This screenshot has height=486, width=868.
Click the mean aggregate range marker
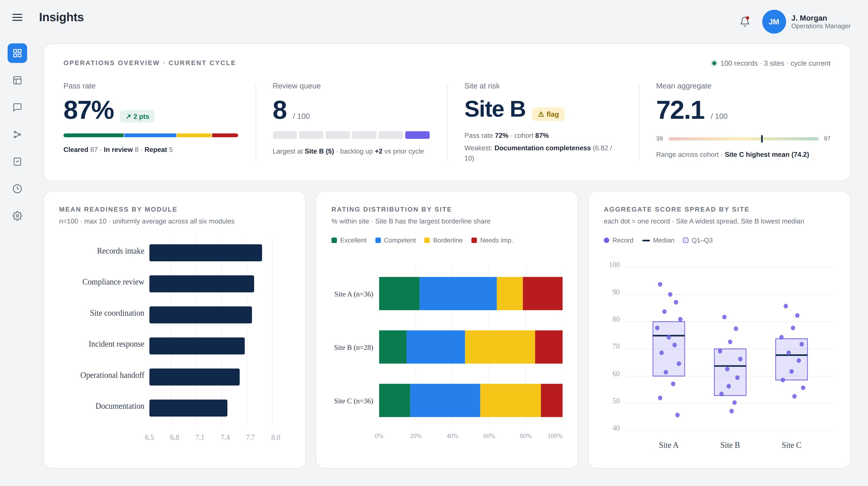[762, 139]
